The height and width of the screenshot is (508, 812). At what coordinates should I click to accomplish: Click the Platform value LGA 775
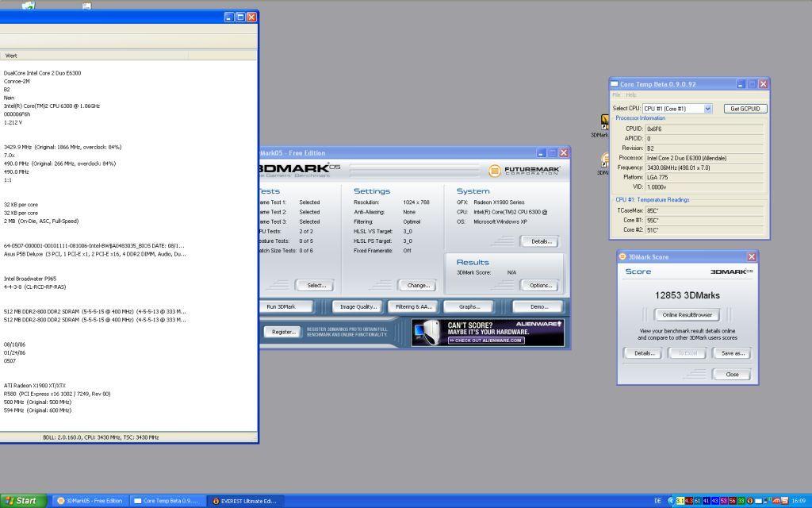coord(704,177)
